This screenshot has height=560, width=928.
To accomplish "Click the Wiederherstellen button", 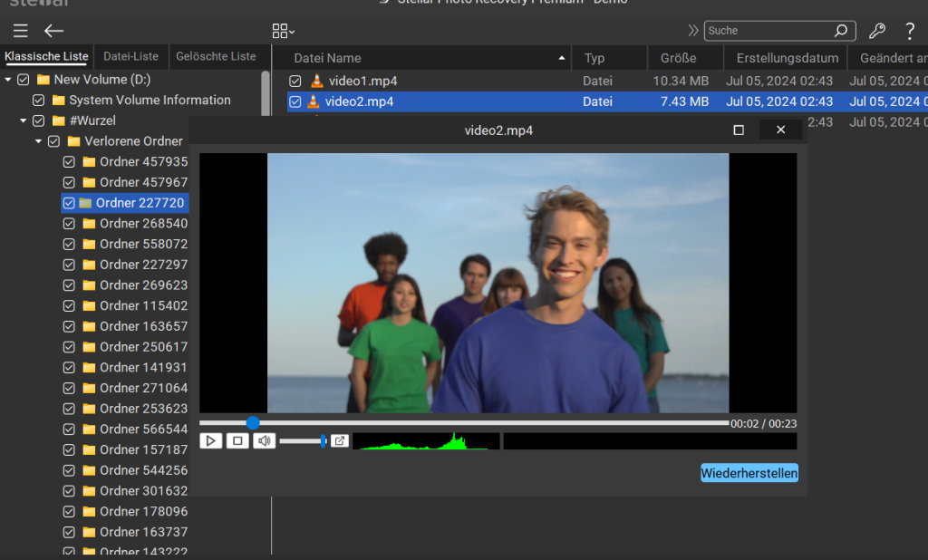I will [749, 473].
